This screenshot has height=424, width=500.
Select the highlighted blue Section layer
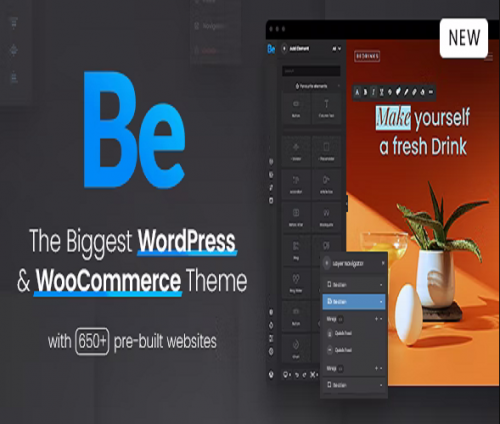coord(354,302)
